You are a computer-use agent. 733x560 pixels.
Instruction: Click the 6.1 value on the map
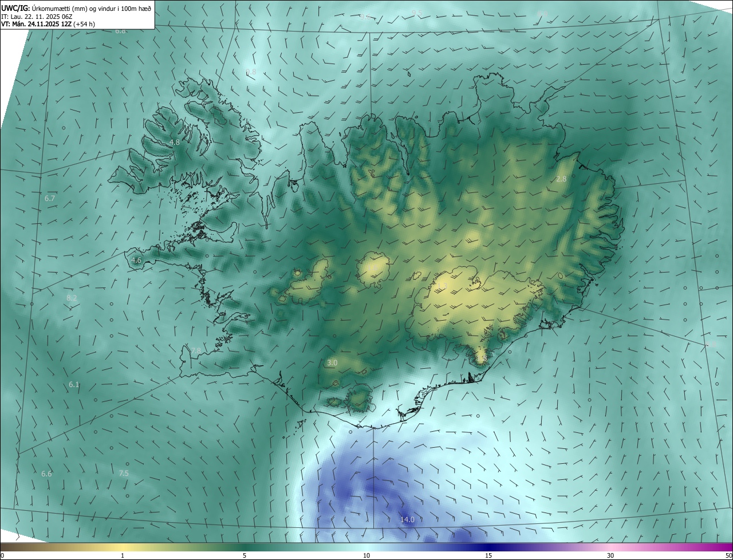[74, 385]
